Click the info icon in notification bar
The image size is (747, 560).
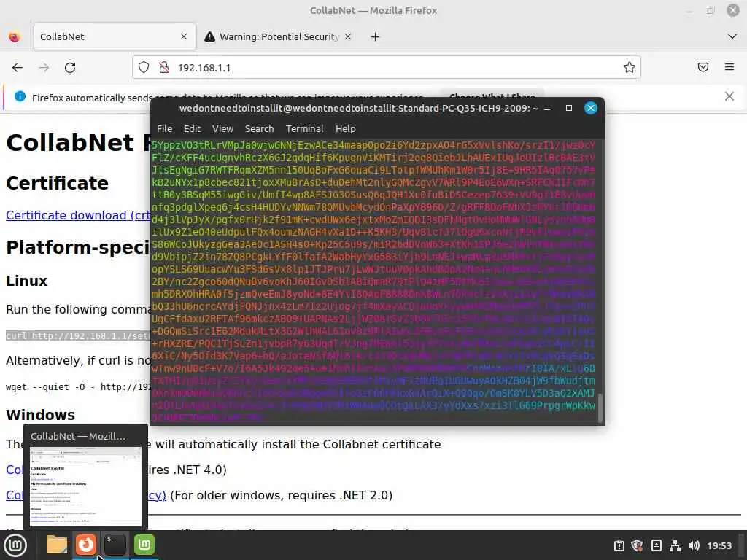(x=20, y=97)
